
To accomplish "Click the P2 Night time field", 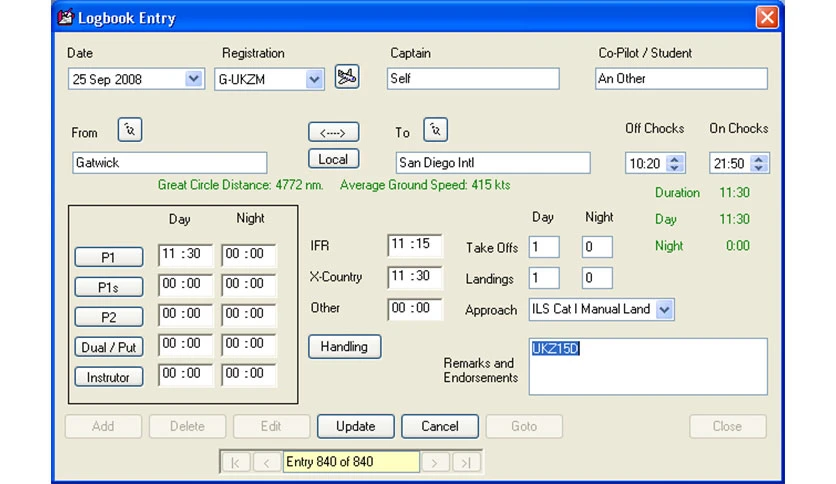I will pos(248,314).
